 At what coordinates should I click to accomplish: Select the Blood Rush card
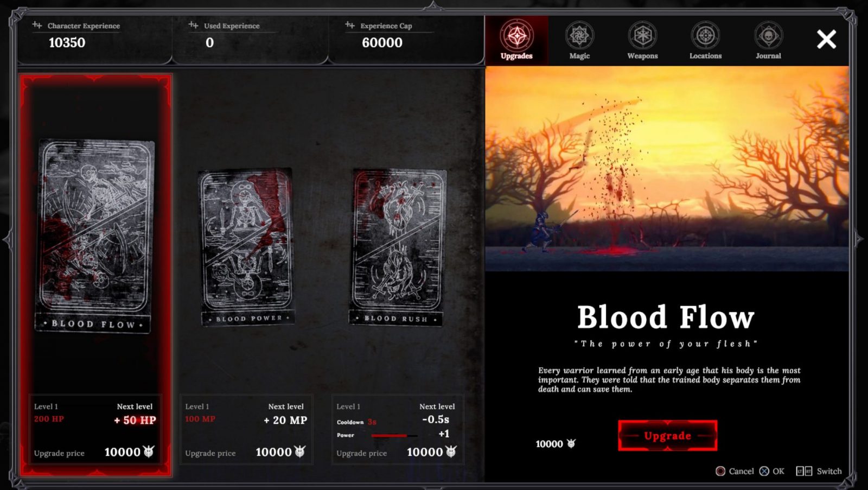398,247
